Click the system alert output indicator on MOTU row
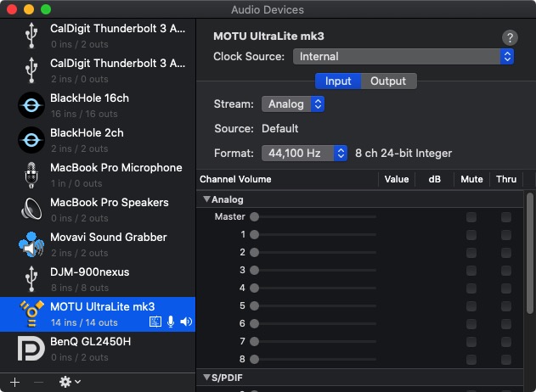Screen dimensions: 536x392 155,322
